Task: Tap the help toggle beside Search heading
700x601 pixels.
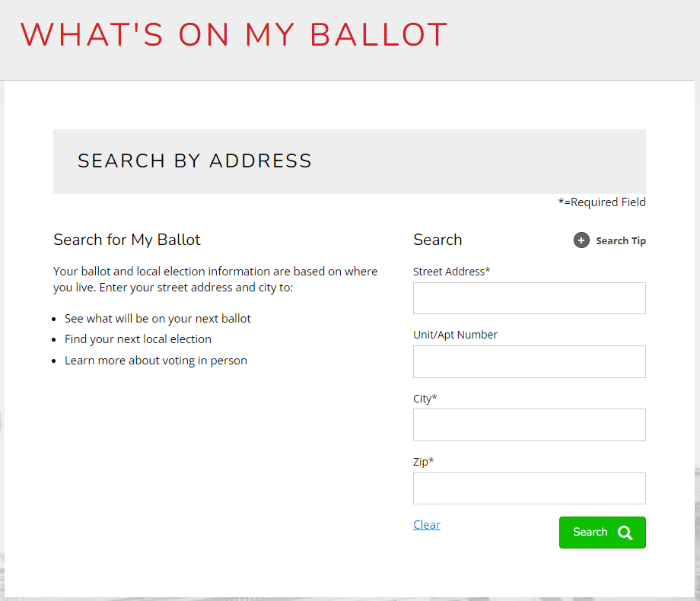Action: 581,240
